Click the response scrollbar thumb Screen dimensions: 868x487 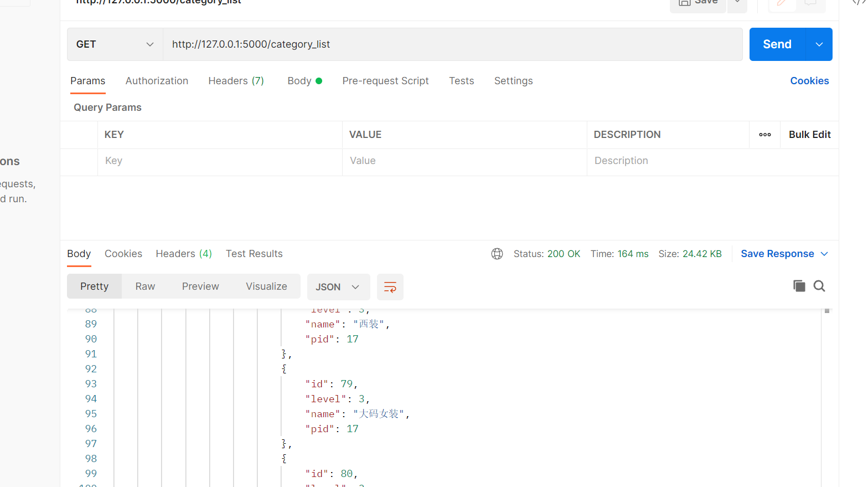click(827, 311)
